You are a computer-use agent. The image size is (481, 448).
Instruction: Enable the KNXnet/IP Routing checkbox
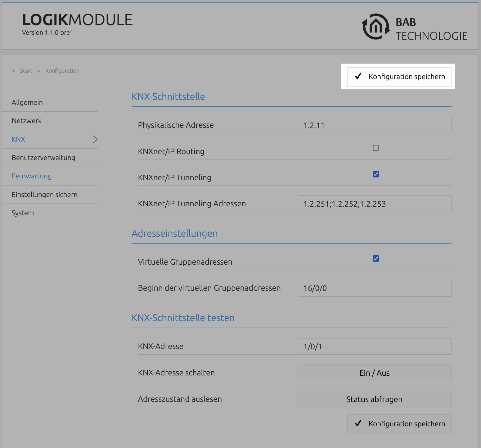pyautogui.click(x=376, y=148)
